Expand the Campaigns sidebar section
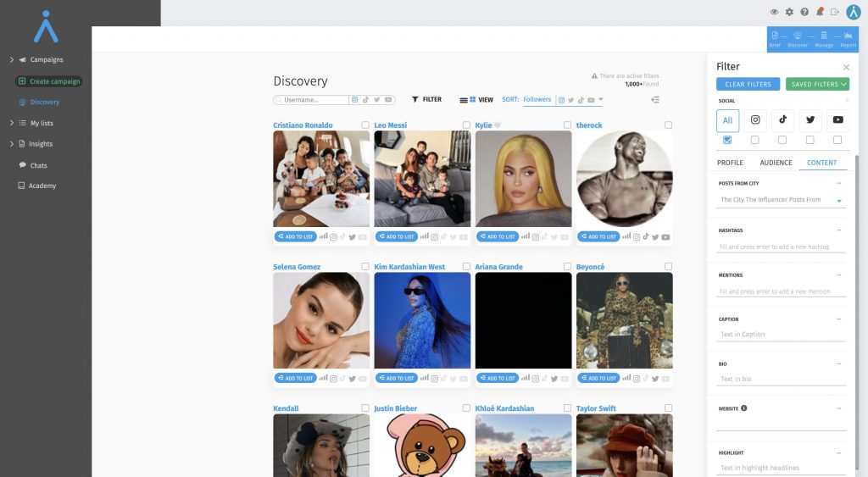Screen dimensions: 868x477 [x=12, y=59]
